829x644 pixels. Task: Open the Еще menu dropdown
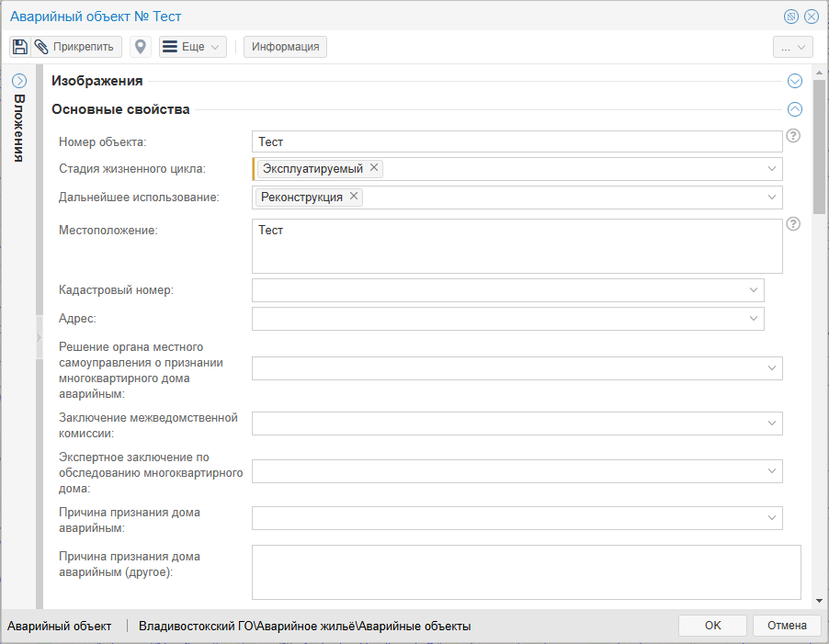coord(193,47)
